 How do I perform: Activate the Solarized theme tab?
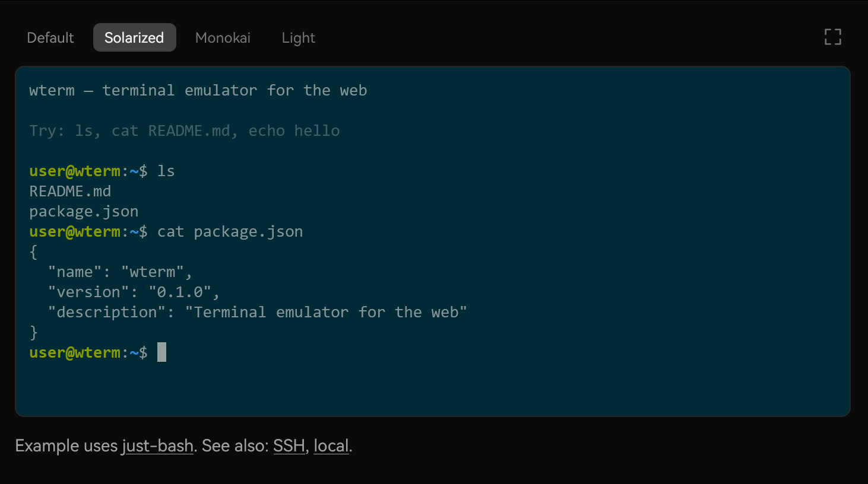(x=134, y=37)
